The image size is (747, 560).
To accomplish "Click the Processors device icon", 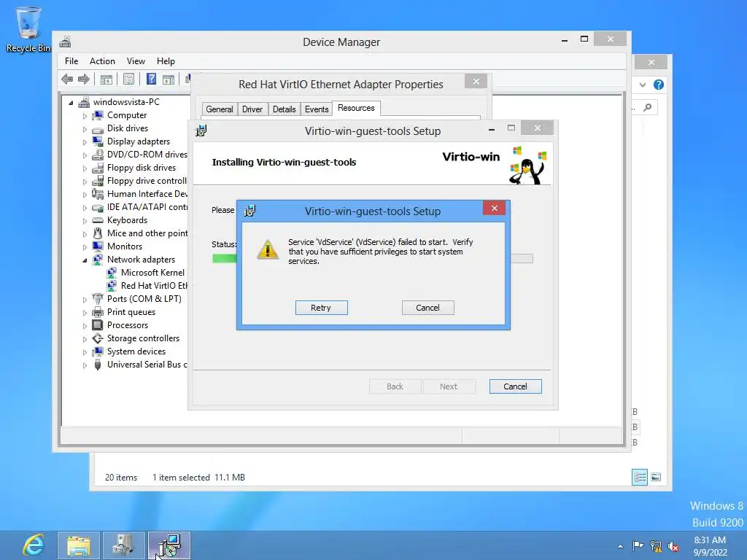I will click(x=98, y=325).
